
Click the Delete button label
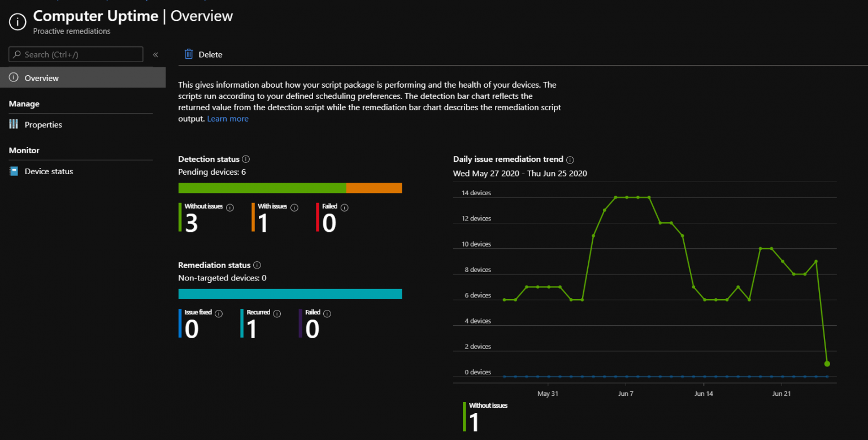[x=210, y=55]
